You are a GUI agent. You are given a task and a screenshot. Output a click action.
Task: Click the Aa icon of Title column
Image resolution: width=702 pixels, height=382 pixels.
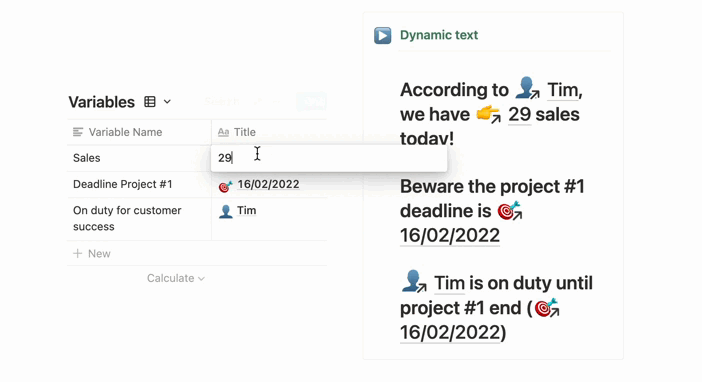point(223,132)
